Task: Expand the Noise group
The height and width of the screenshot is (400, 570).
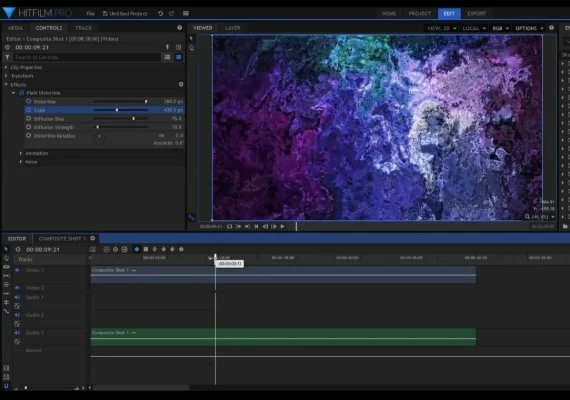Action: point(21,162)
